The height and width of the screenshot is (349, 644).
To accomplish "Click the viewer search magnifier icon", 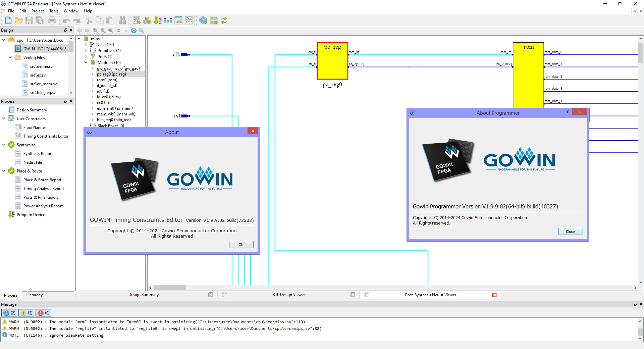I will [142, 31].
